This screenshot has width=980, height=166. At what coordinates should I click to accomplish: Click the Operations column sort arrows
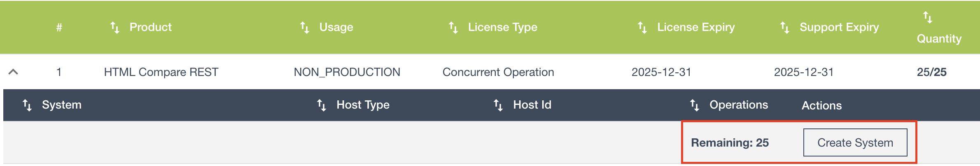point(695,105)
